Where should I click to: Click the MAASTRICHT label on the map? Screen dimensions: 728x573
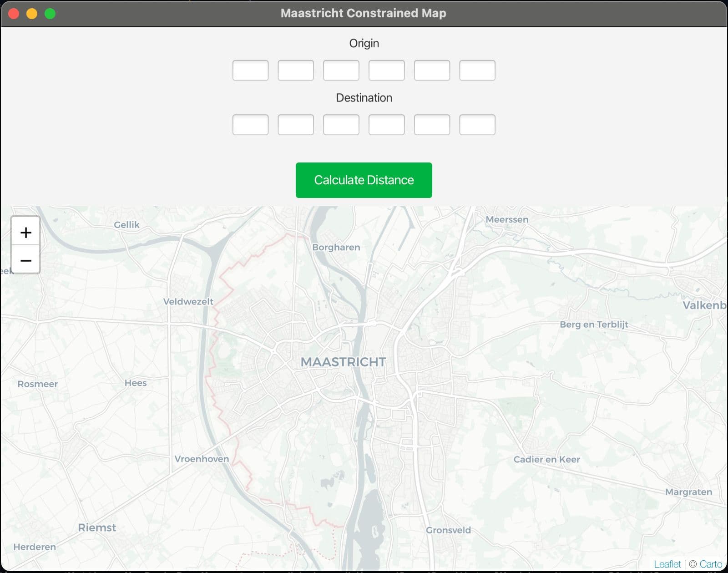coord(343,362)
